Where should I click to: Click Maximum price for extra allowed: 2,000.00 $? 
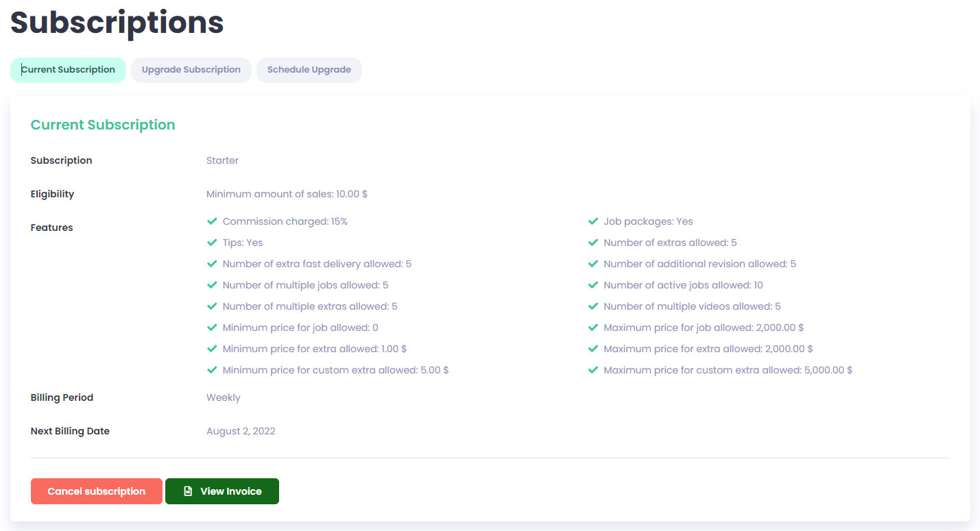tap(708, 349)
